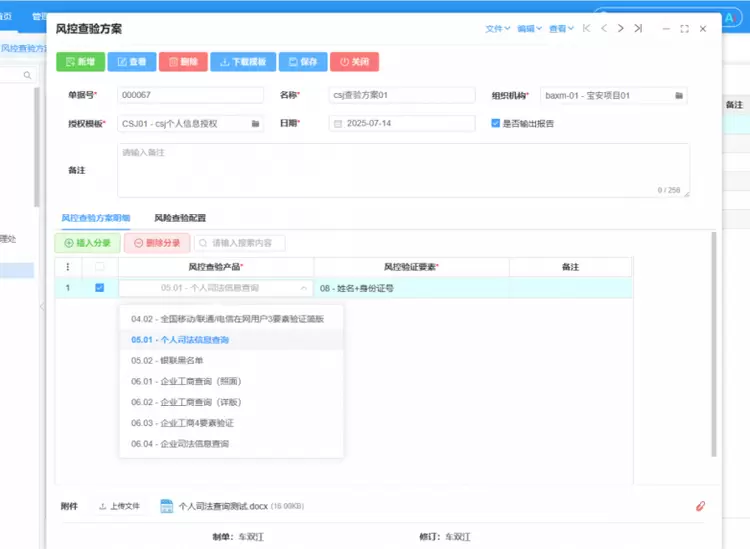The height and width of the screenshot is (549, 750).
Task: Click the red paperclip attachment icon
Action: pos(700,506)
